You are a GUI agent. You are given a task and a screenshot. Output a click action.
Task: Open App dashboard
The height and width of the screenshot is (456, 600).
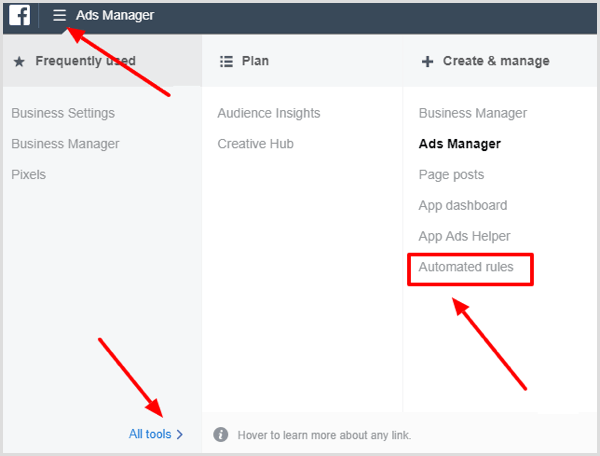coord(463,205)
